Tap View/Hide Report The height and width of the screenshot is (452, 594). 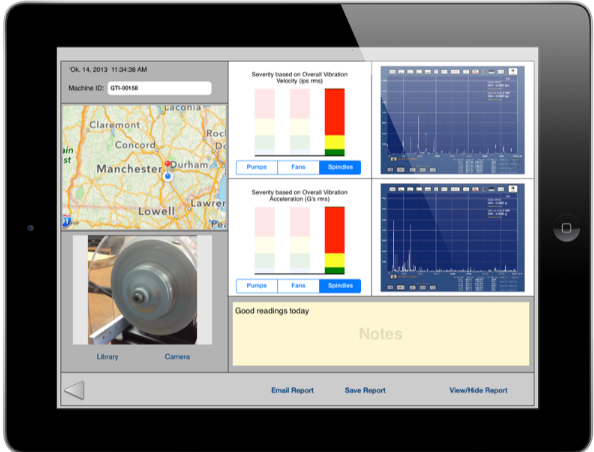[x=478, y=390]
